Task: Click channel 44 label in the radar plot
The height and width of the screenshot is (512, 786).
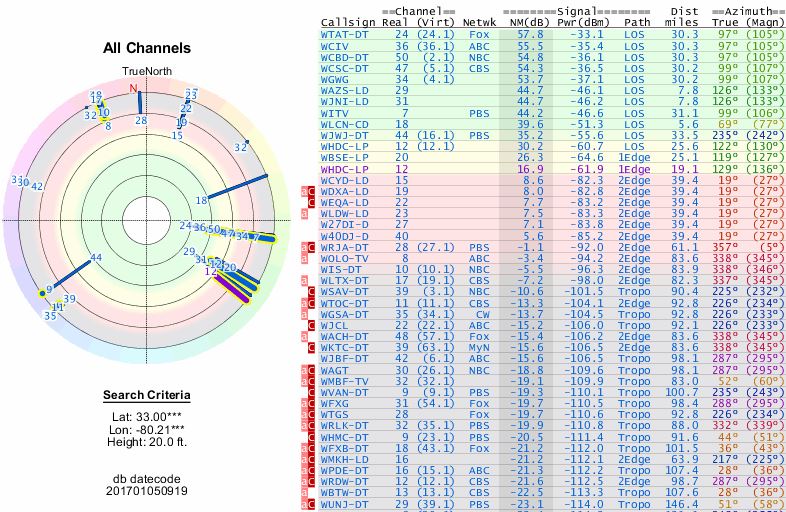Action: coord(96,258)
